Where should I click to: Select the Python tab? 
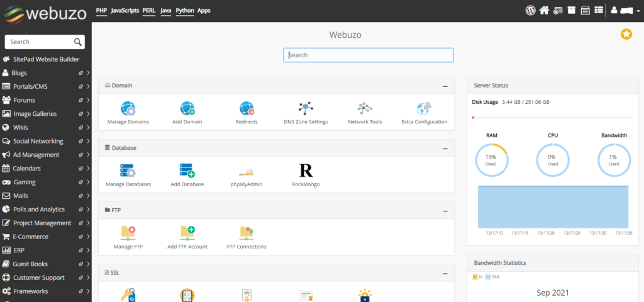point(185,11)
